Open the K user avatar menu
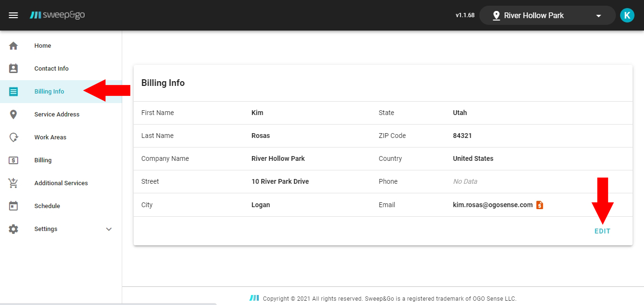Image resolution: width=644 pixels, height=305 pixels. (x=627, y=15)
